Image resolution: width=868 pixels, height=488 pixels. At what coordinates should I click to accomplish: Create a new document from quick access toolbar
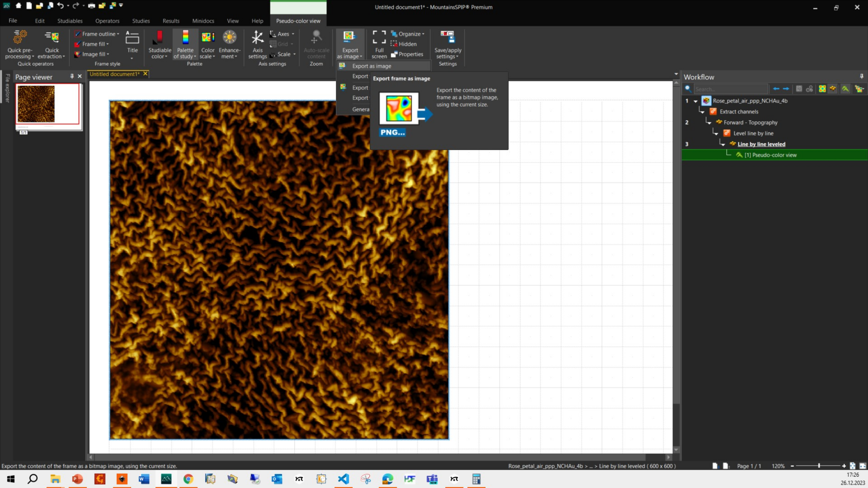click(29, 6)
